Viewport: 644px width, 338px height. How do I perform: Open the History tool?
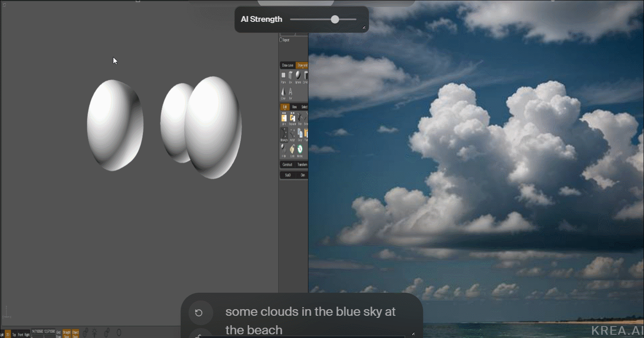pos(300,150)
